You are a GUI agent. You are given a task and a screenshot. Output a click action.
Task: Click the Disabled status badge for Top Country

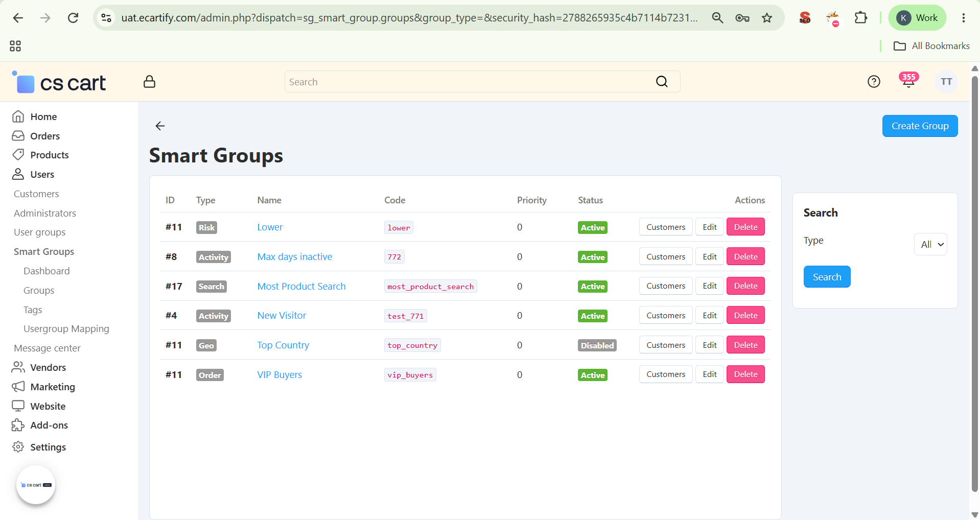click(597, 345)
